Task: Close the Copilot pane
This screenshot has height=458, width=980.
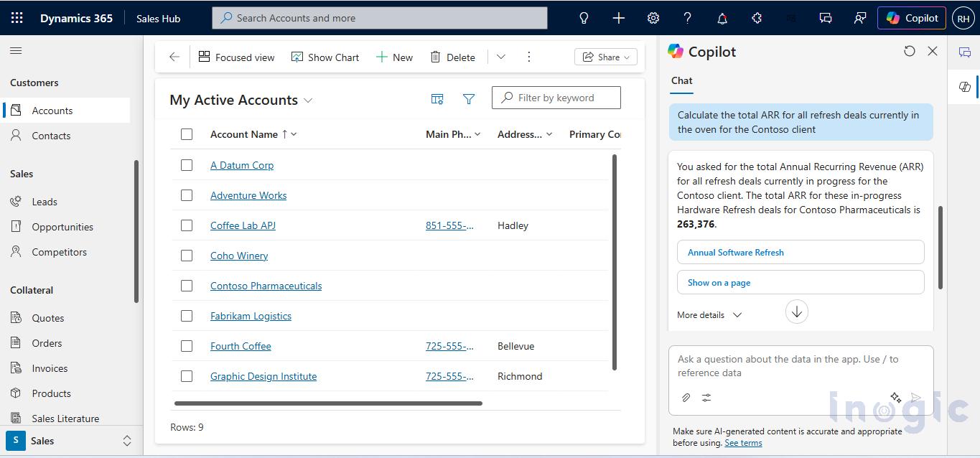Action: [x=933, y=51]
